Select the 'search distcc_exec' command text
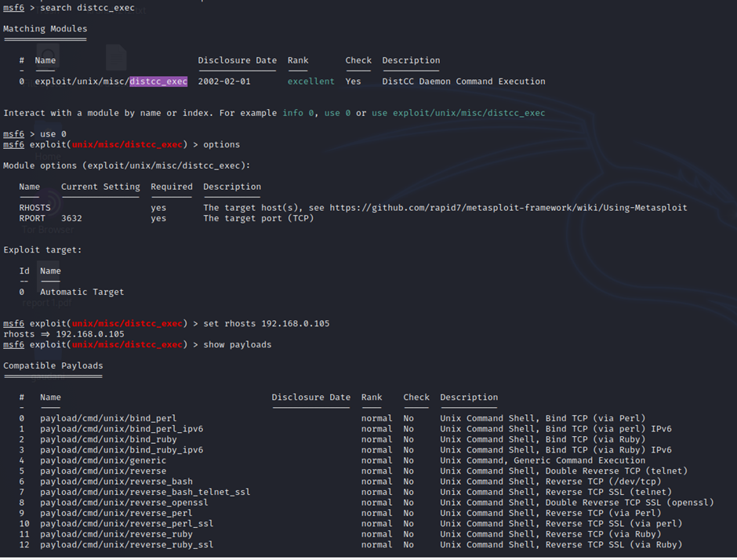737x560 pixels. pyautogui.click(x=87, y=8)
